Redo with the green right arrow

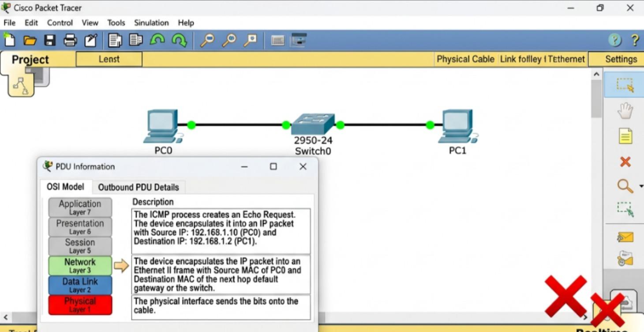(x=179, y=41)
